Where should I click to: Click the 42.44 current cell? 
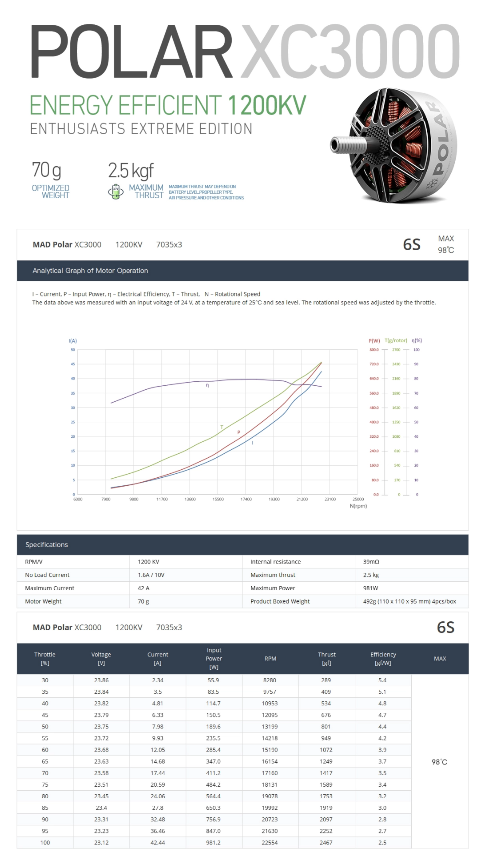[158, 843]
